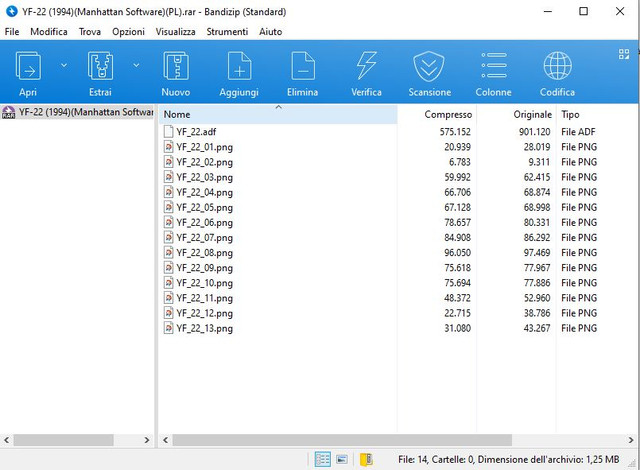Click status text showing archive size 1,25 MB
The width and height of the screenshot is (640, 470).
click(x=509, y=459)
